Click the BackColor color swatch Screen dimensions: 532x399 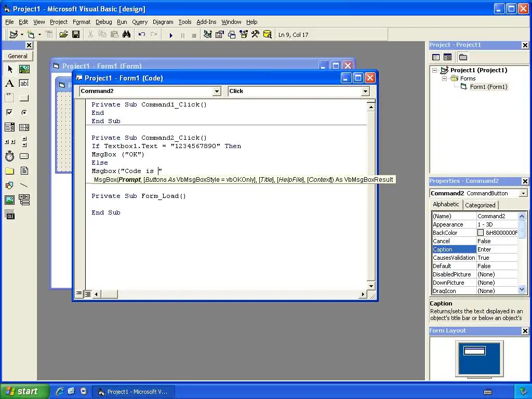pos(481,233)
